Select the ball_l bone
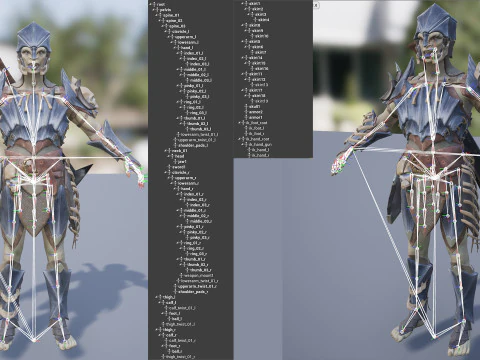 pyautogui.click(x=176, y=319)
